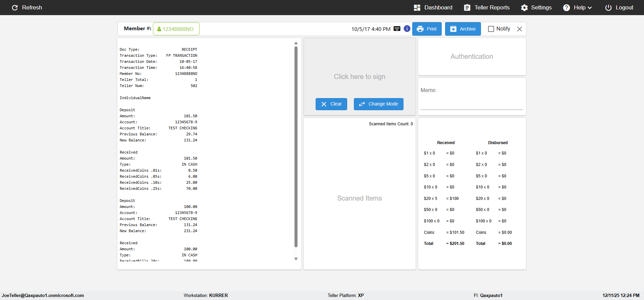
Task: Click the member person icon
Action: [x=159, y=29]
